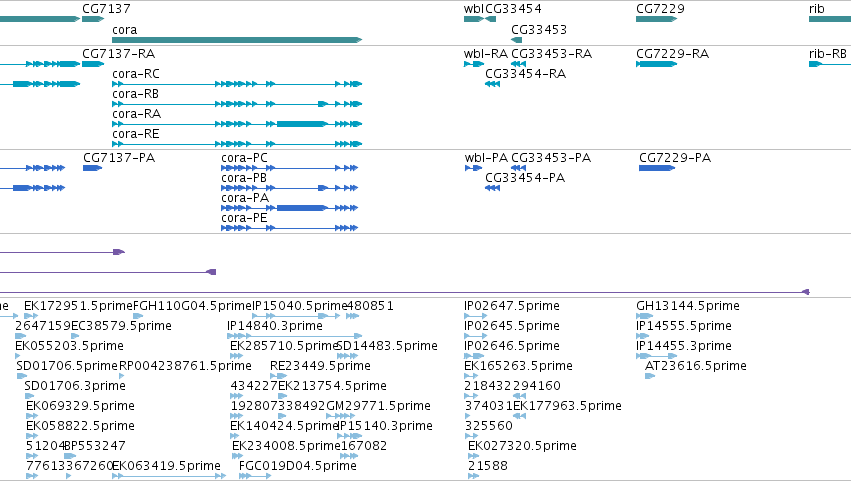Select the long cora gene bar
The height and width of the screenshot is (481, 851).
(237, 40)
